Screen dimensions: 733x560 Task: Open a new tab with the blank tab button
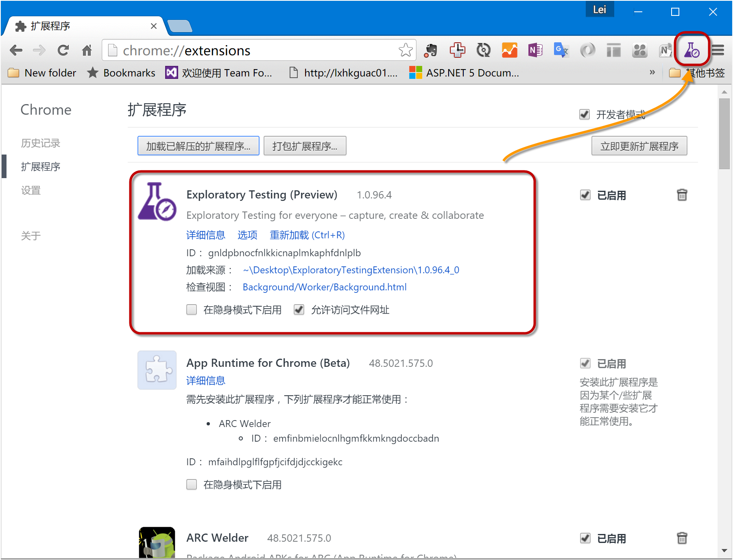click(179, 26)
